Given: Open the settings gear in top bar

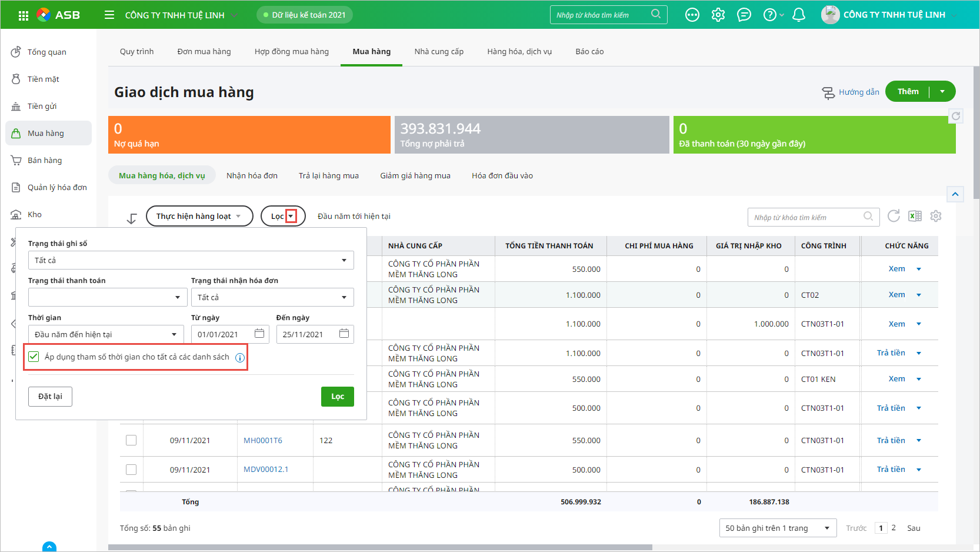Looking at the screenshot, I should coord(718,15).
